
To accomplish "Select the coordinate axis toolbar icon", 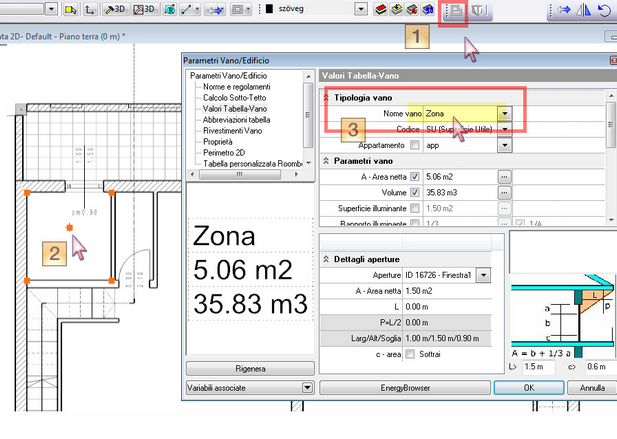I will pyautogui.click(x=90, y=9).
